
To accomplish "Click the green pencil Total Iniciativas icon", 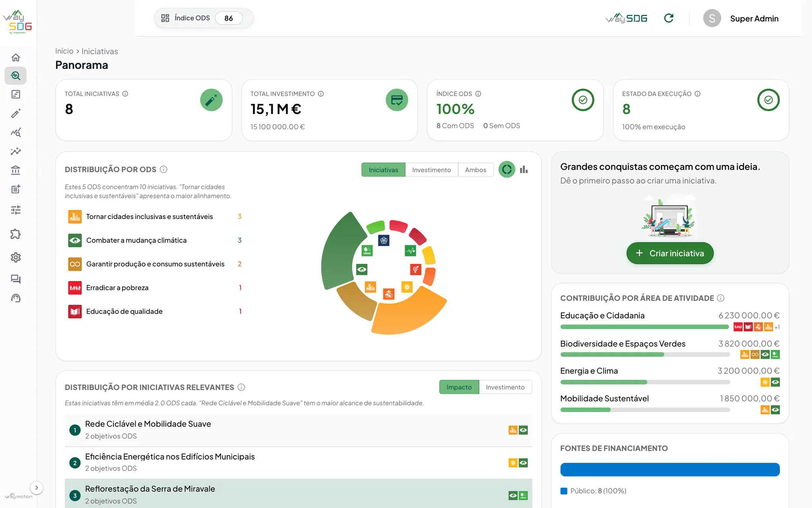I will click(211, 100).
